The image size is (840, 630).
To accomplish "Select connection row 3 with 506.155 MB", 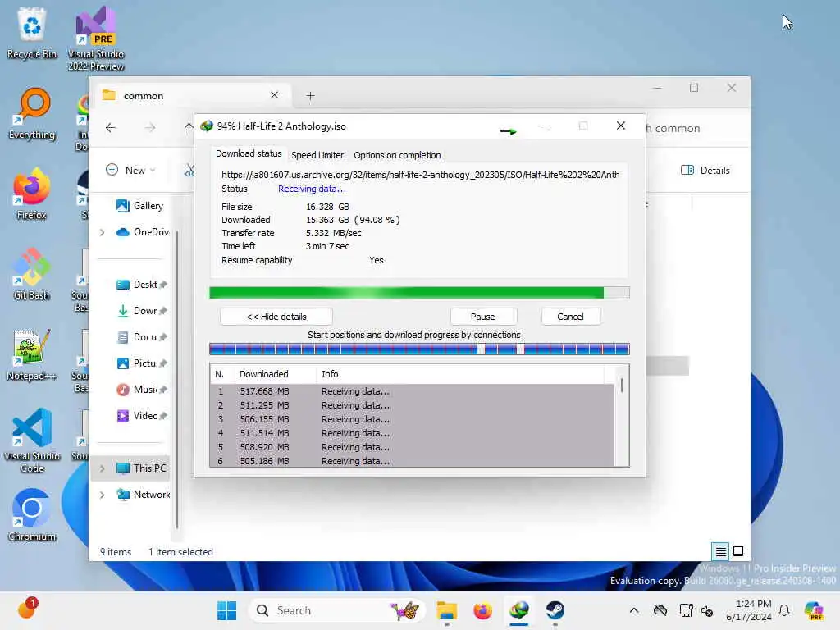I will point(412,419).
